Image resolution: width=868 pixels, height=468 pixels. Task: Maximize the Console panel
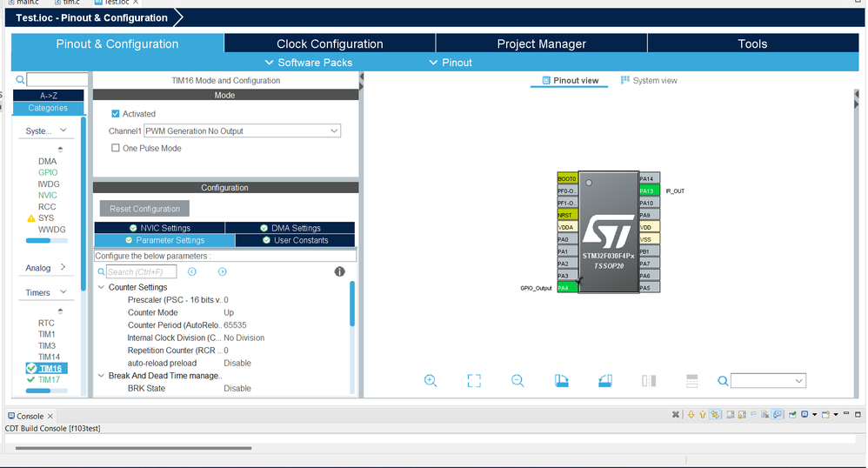click(x=858, y=414)
